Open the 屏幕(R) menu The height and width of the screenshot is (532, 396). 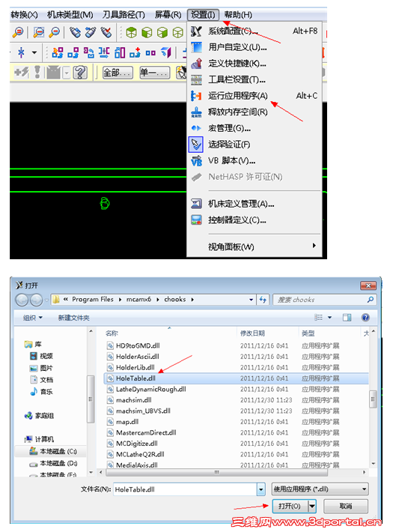click(168, 14)
